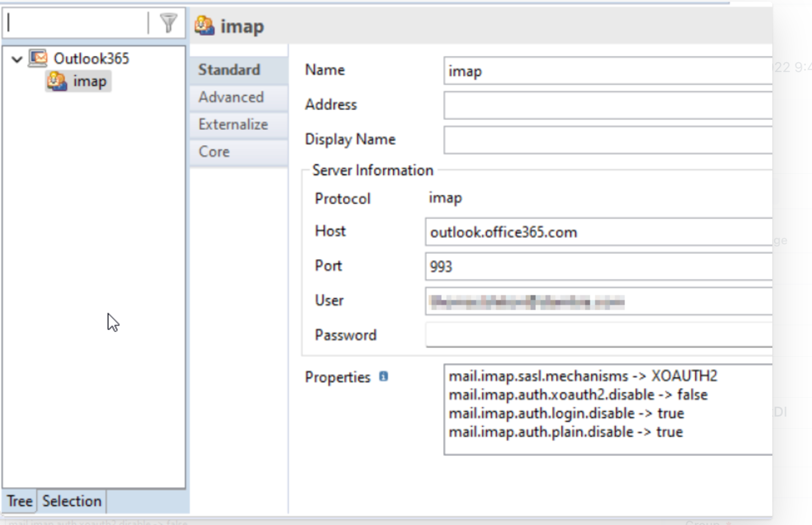Viewport: 812px width, 525px height.
Task: Select the Outlook365 tree item
Action: (x=91, y=58)
